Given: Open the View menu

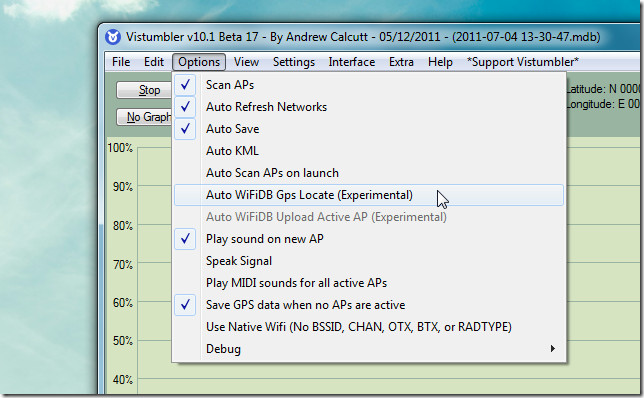Looking at the screenshot, I should [246, 62].
